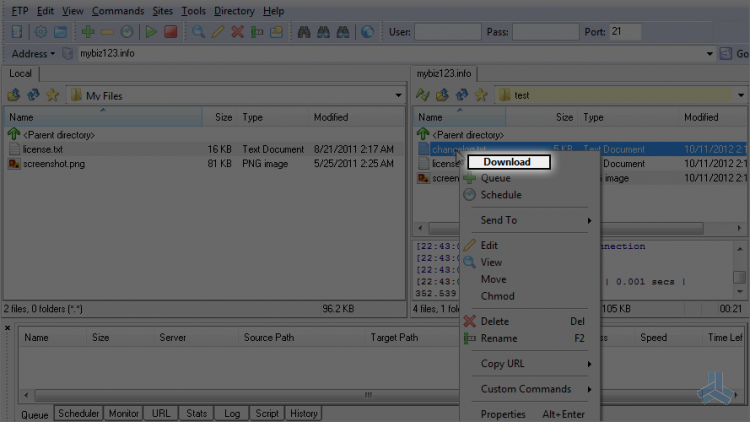Select Chmod in the context menu
This screenshot has width=750, height=422.
(x=529, y=296)
